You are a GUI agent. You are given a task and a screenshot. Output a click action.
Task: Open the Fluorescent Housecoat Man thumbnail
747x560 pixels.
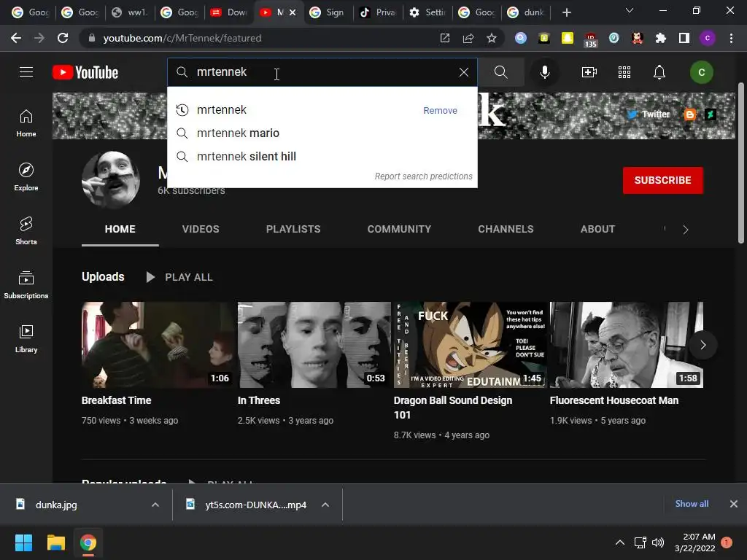point(627,345)
